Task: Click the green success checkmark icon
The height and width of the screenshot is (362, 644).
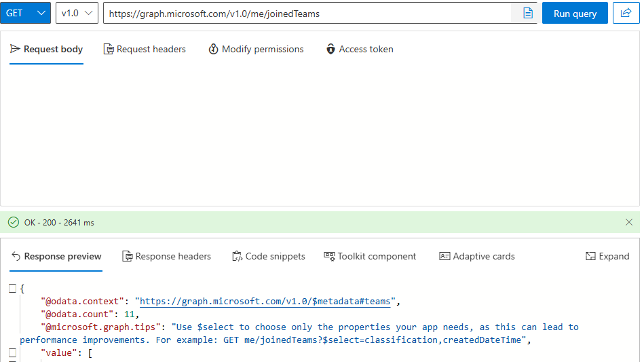Action: pyautogui.click(x=13, y=222)
